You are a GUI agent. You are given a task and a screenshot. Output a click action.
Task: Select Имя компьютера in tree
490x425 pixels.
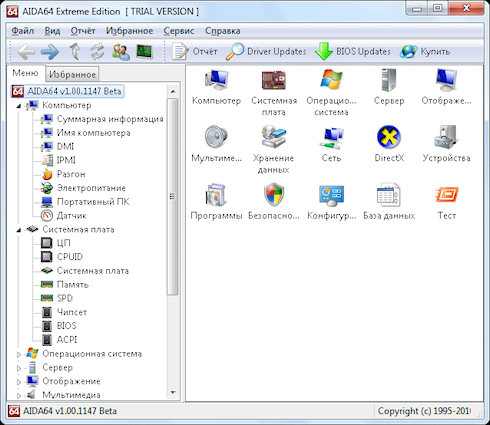click(86, 133)
